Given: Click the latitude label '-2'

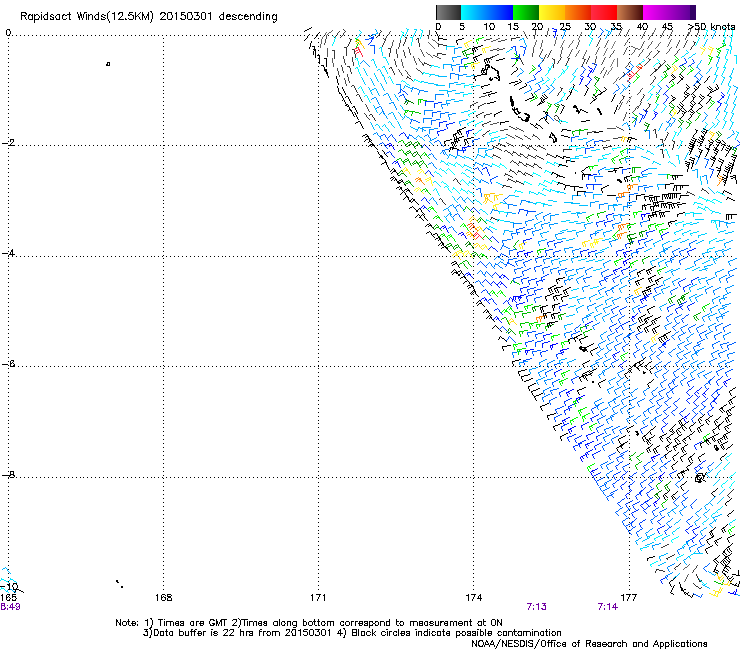Looking at the screenshot, I should [8, 143].
